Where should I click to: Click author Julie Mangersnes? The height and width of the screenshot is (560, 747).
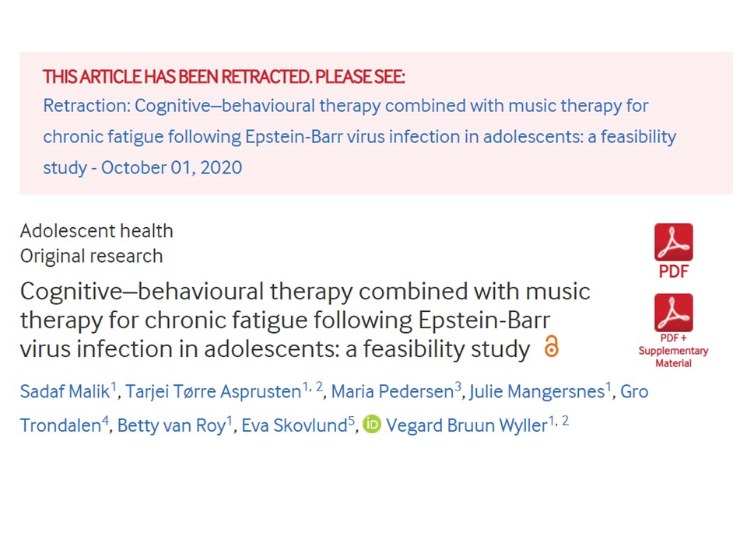coord(537,391)
